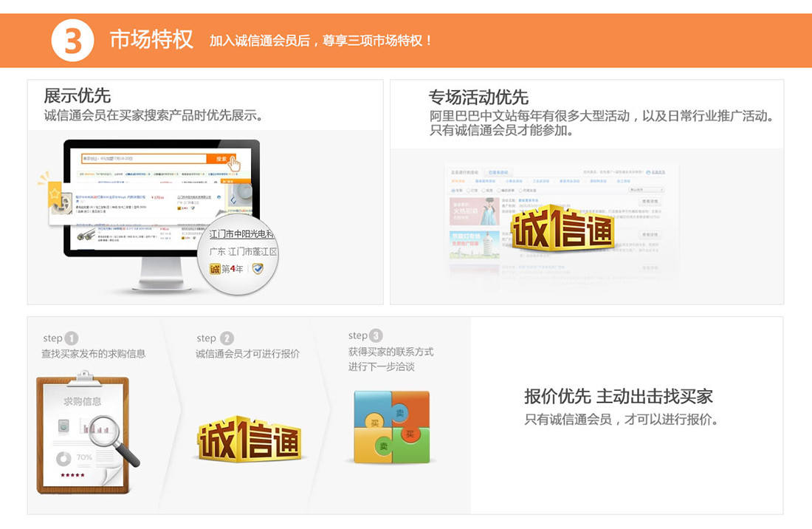
Task: Click text 阿里巴巴中文站每年有很多大型活动
Action: (x=529, y=115)
